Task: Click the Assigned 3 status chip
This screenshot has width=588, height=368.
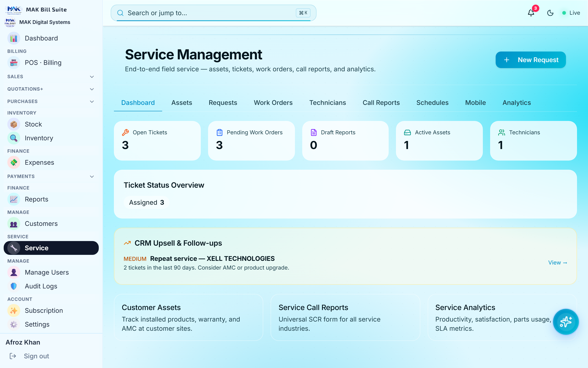Action: tap(147, 202)
